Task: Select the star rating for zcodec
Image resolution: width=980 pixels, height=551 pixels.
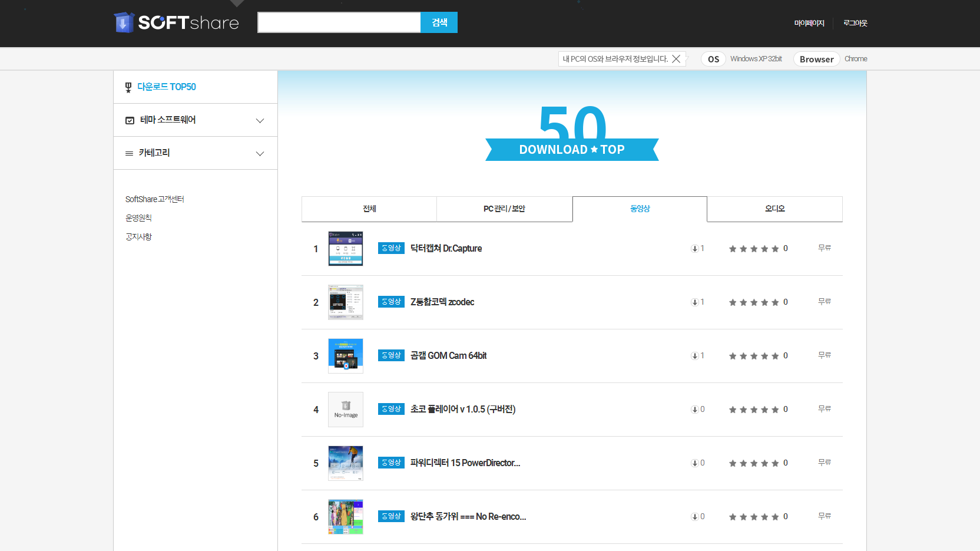Action: click(x=754, y=302)
